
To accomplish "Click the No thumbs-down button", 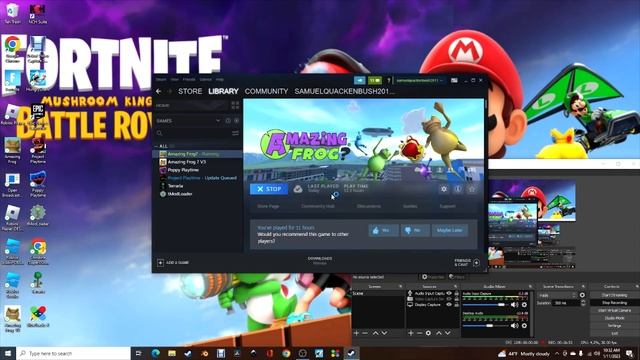I will (415, 230).
